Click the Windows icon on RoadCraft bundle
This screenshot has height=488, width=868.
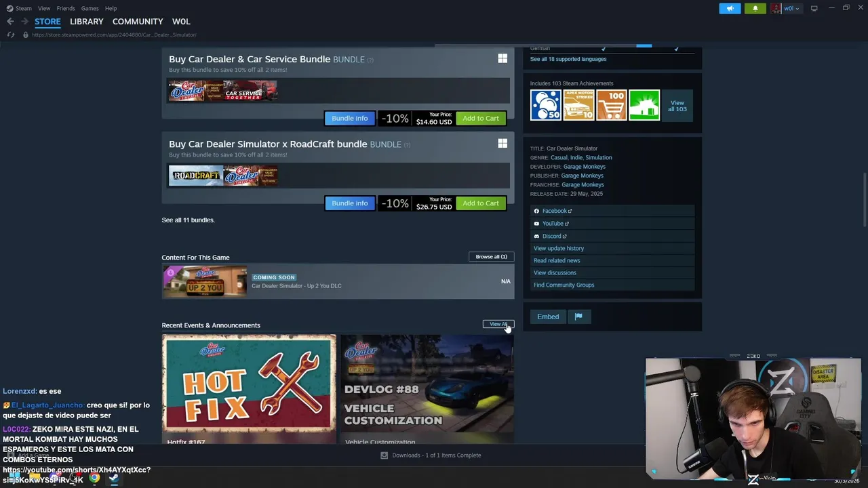(502, 144)
